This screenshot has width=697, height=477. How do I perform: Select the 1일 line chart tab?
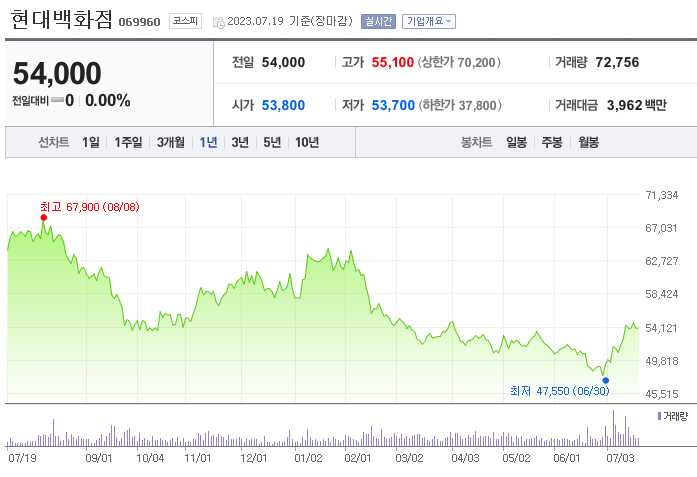(91, 142)
